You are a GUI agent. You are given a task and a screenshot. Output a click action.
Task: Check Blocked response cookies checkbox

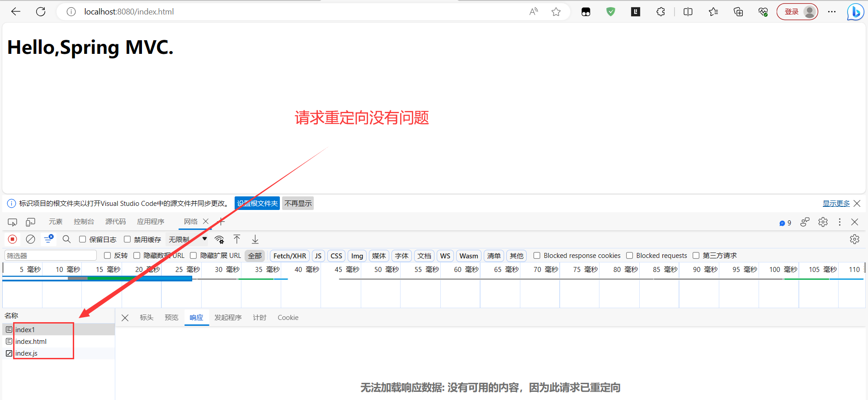(x=537, y=256)
